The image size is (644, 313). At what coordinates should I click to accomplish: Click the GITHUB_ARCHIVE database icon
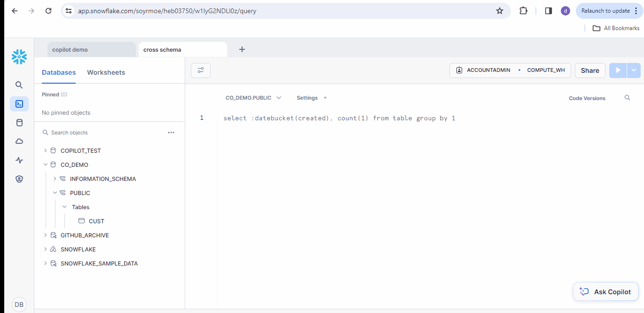53,235
